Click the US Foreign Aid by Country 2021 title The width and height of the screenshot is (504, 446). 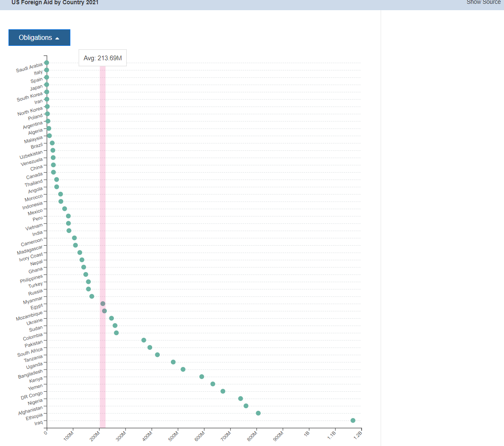(x=55, y=2)
